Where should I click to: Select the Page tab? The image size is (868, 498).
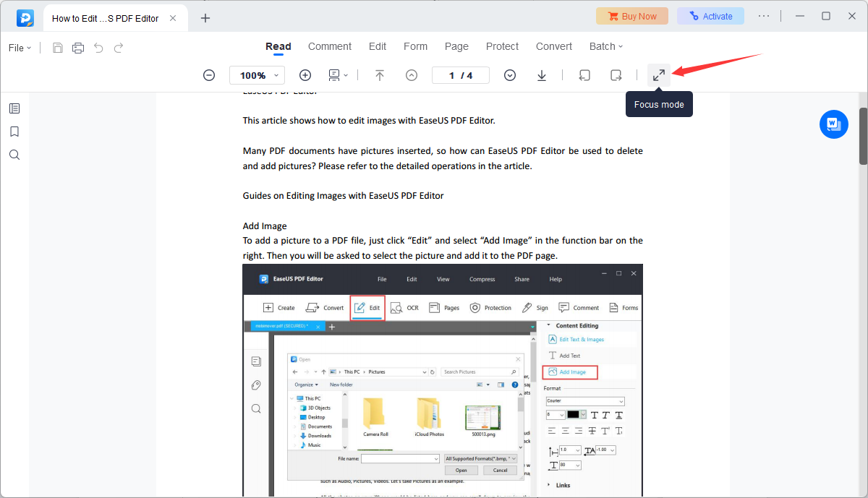456,46
